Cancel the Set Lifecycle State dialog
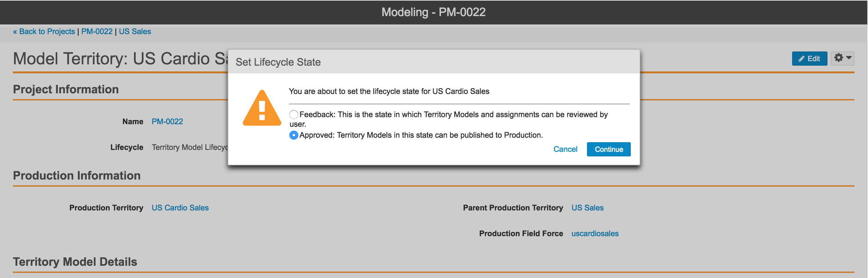868x278 pixels. coord(565,149)
